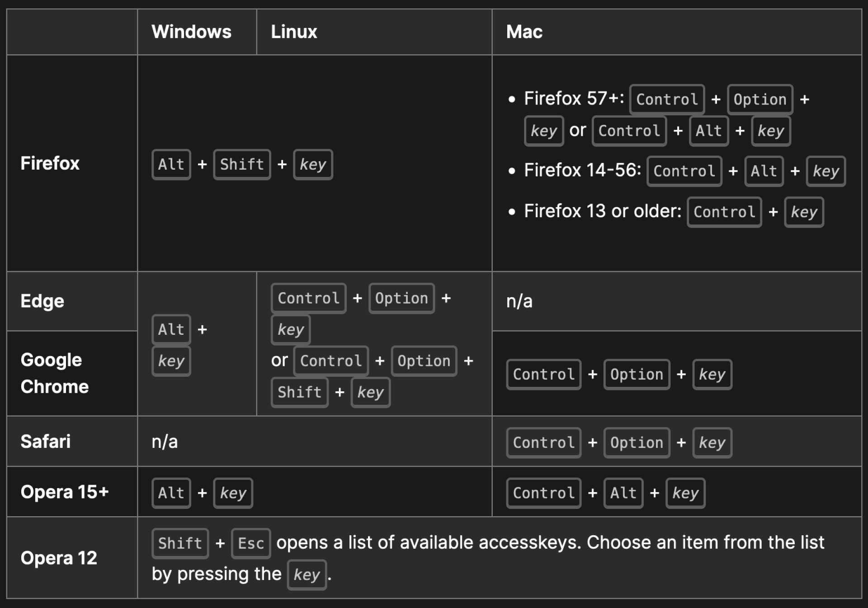Select the Safari row label
This screenshot has width=868, height=608.
(x=45, y=442)
